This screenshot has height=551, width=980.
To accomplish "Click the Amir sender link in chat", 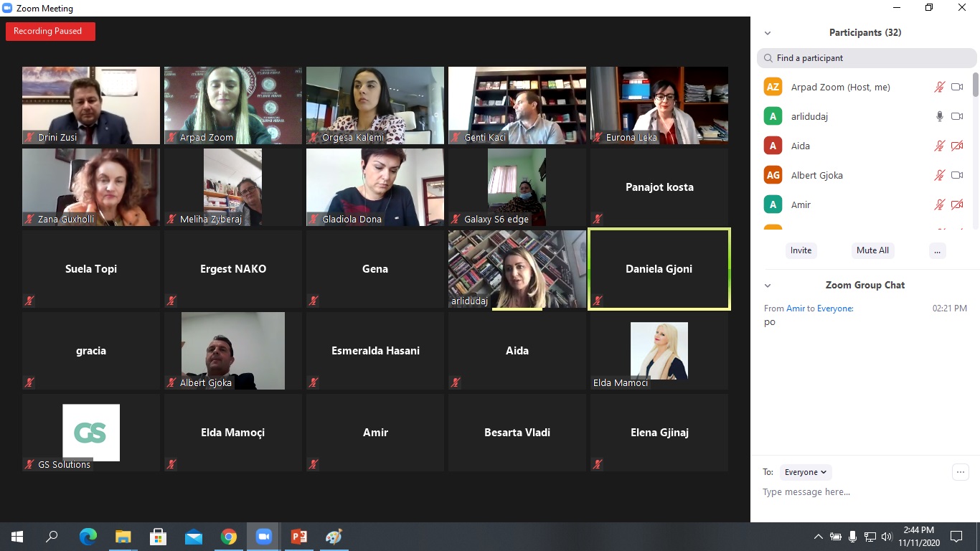I will click(795, 309).
